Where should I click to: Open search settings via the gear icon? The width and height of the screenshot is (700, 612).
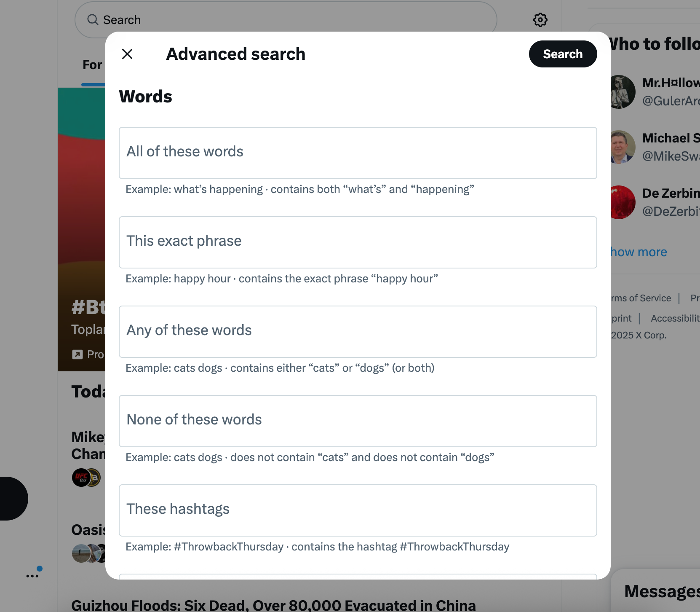pos(540,19)
